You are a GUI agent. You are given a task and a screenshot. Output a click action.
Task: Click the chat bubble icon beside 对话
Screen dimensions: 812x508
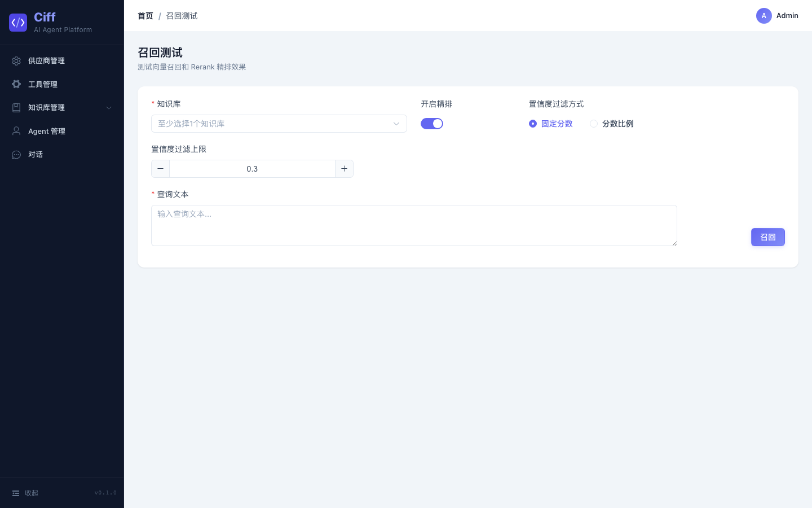[x=16, y=155]
